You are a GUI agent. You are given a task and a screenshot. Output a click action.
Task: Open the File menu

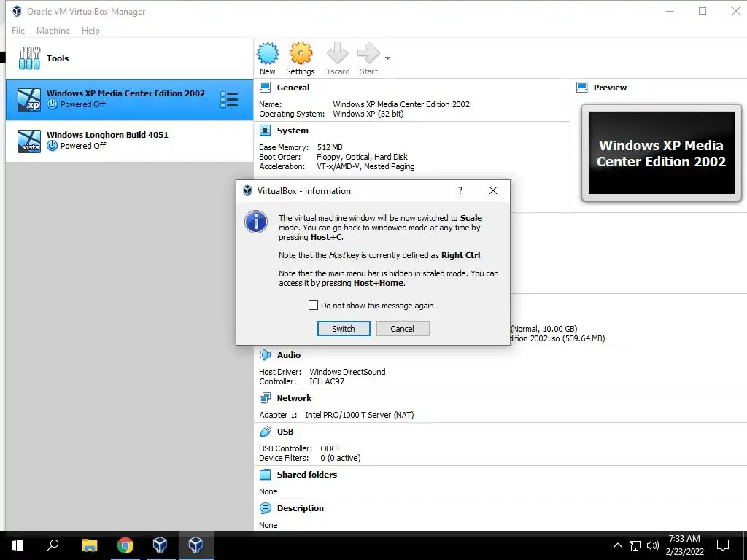point(18,31)
